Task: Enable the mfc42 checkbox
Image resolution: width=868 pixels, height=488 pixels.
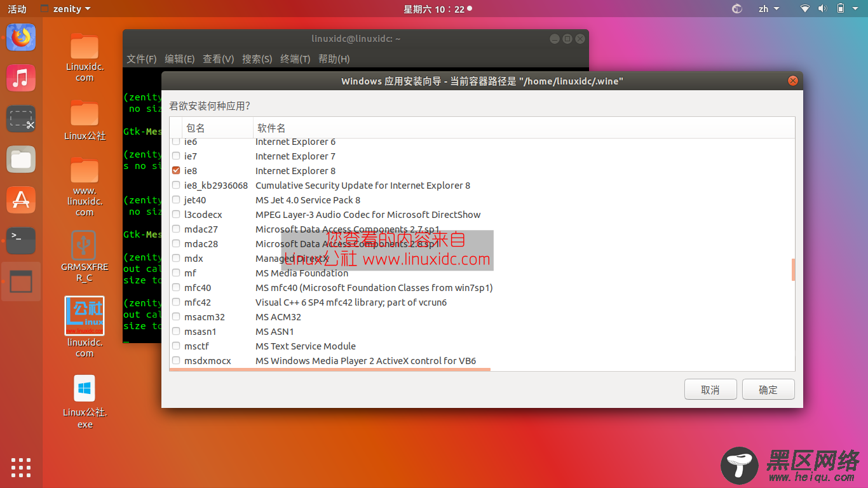Action: 176,302
